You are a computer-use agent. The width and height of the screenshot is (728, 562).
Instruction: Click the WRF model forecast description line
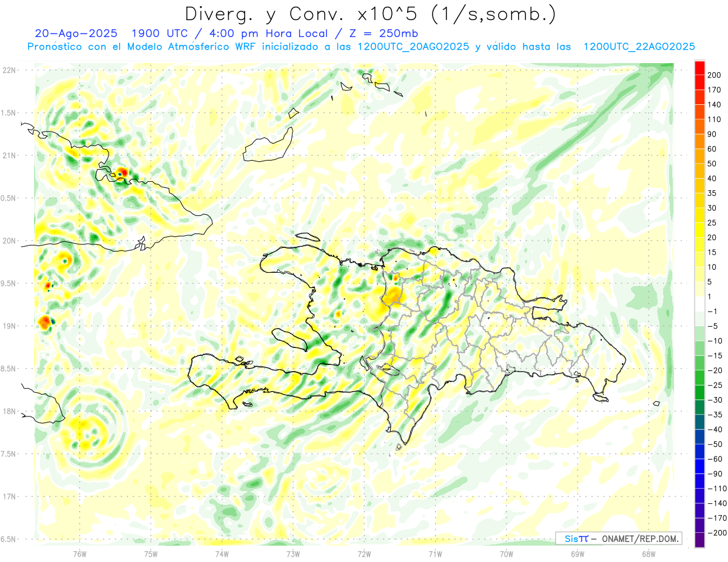[x=361, y=47]
